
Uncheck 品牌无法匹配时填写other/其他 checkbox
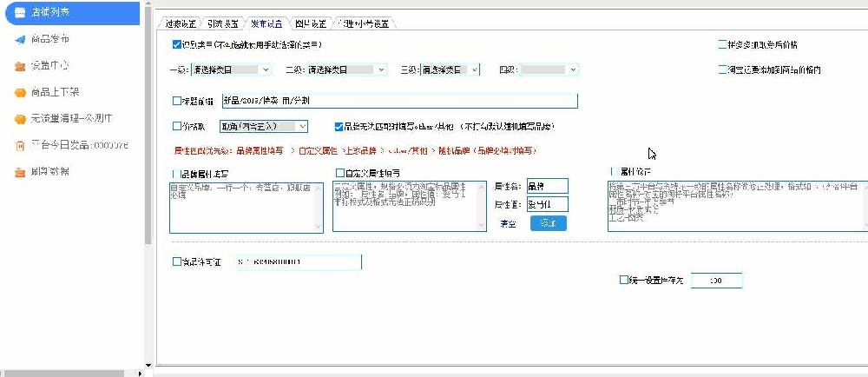pyautogui.click(x=339, y=126)
